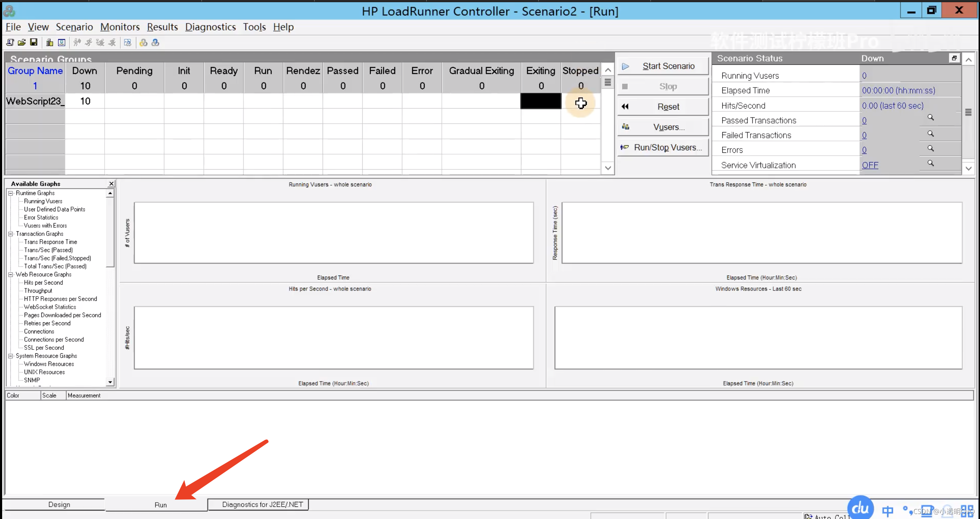Open Load Generators from the toolbar icon

click(50, 42)
